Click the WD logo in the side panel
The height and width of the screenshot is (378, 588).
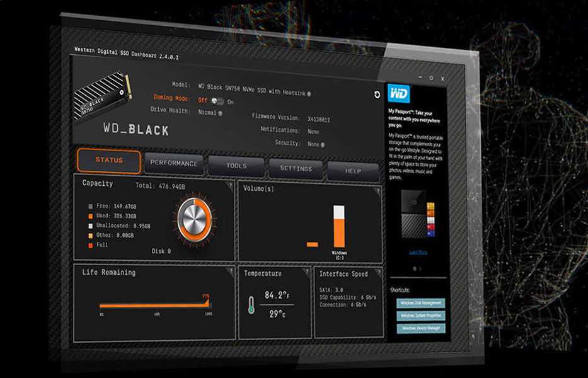(x=399, y=94)
